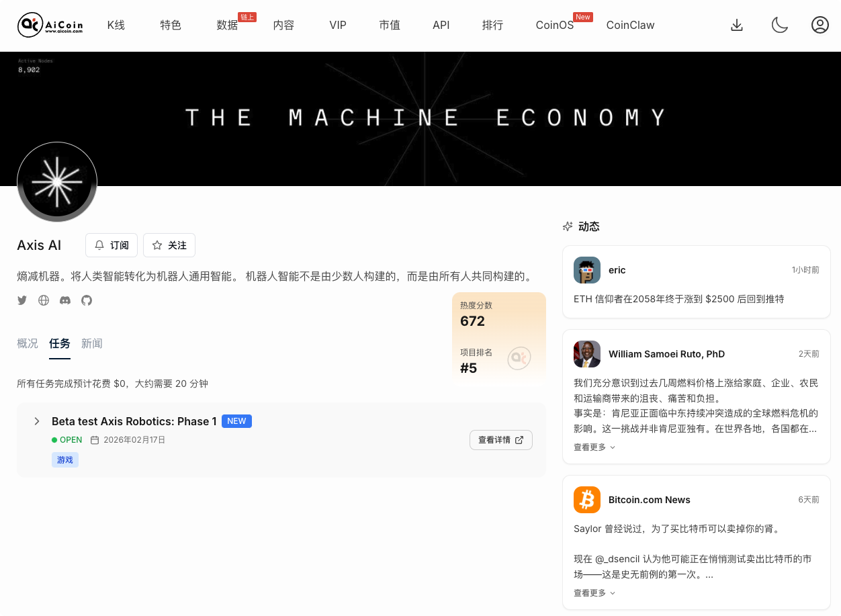The image size is (841, 616).
Task: Subscribe with the 订阅 bell button
Action: pos(112,245)
